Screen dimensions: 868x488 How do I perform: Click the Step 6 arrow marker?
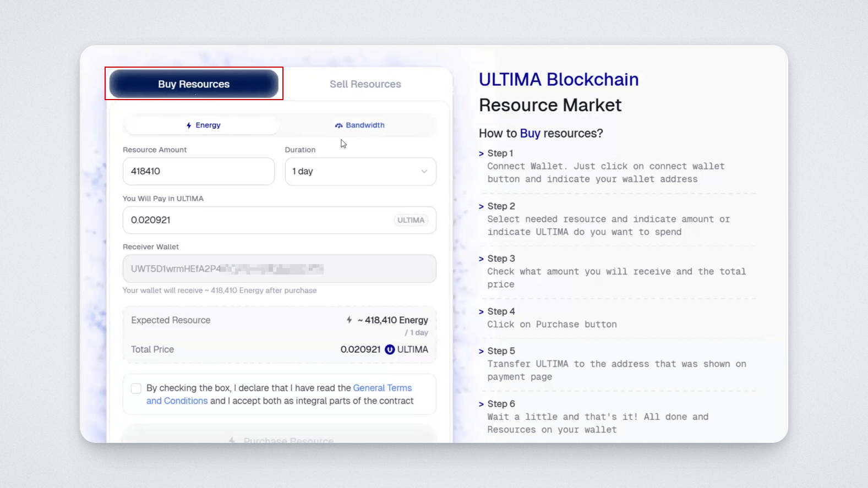pos(481,404)
